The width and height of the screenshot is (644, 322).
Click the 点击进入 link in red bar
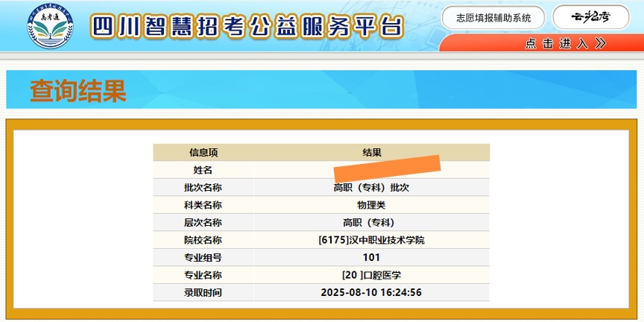[x=556, y=44]
